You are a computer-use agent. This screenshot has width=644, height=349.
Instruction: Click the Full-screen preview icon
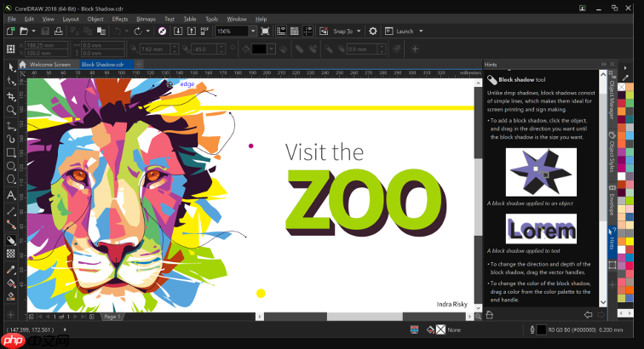point(265,31)
